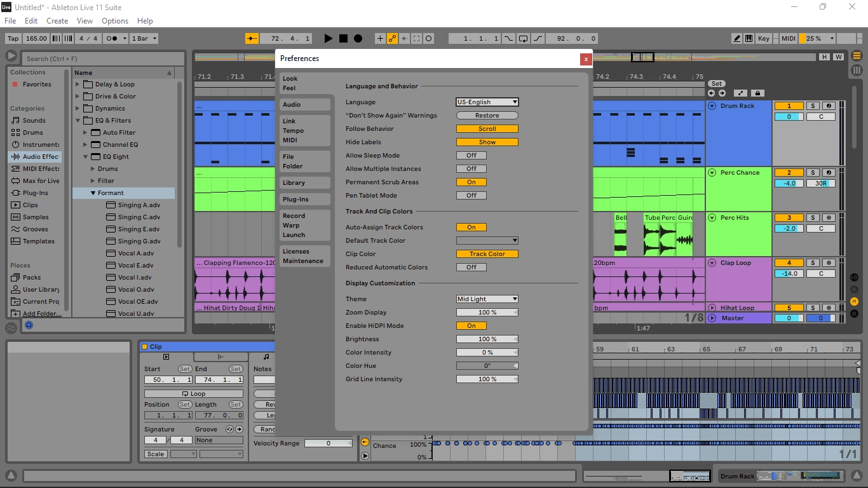Switch to Session view selector icon

pyautogui.click(x=857, y=70)
